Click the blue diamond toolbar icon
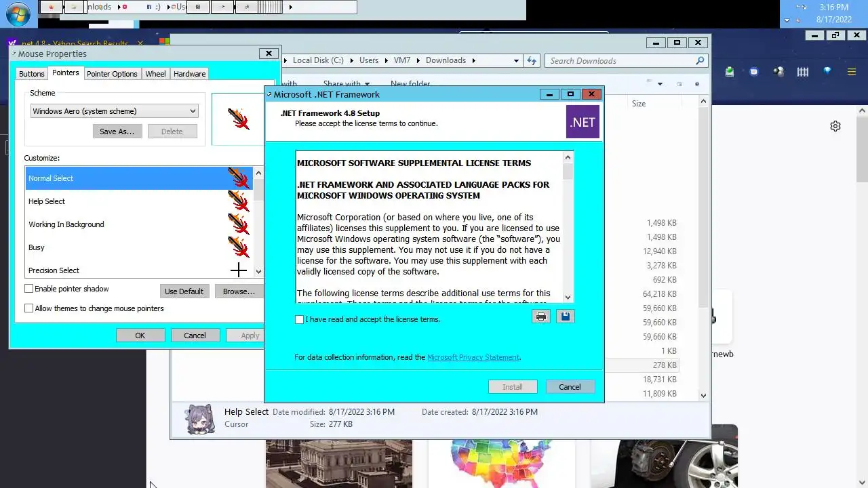 (x=827, y=70)
